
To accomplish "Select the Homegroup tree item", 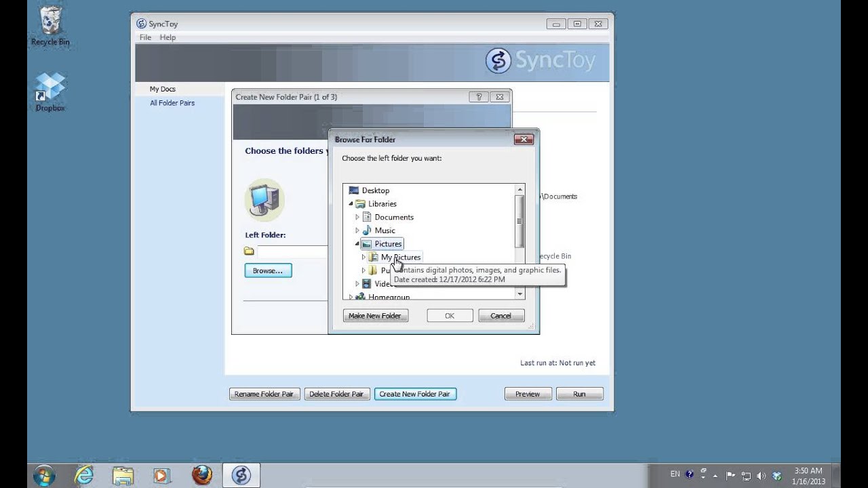I will [x=389, y=297].
